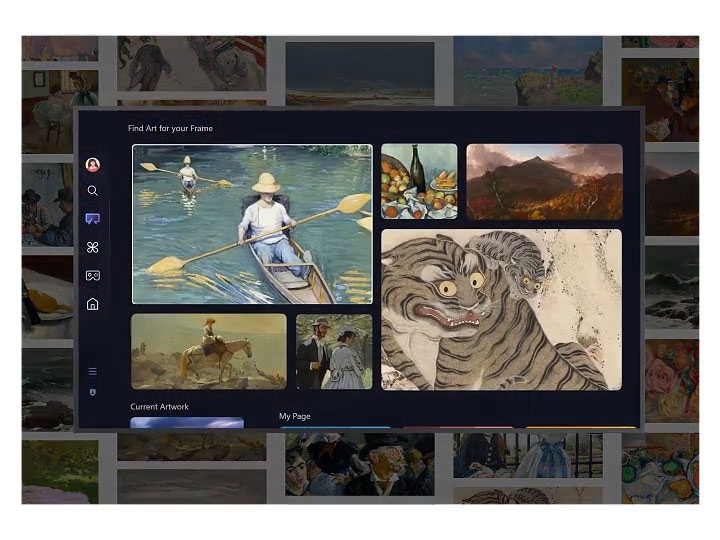Select the couple in garden painting
This screenshot has height=540, width=720.
pyautogui.click(x=334, y=352)
